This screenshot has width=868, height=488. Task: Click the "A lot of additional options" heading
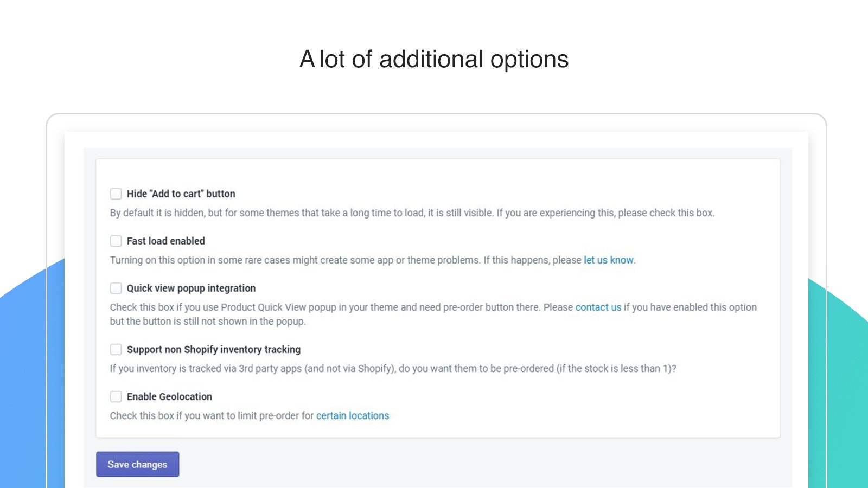[434, 59]
